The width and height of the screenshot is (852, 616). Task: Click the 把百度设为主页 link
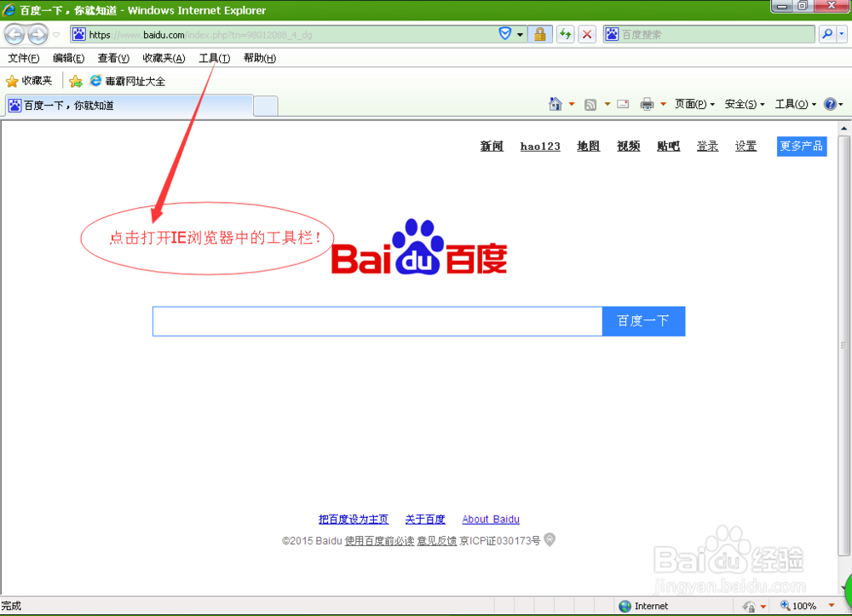(354, 520)
